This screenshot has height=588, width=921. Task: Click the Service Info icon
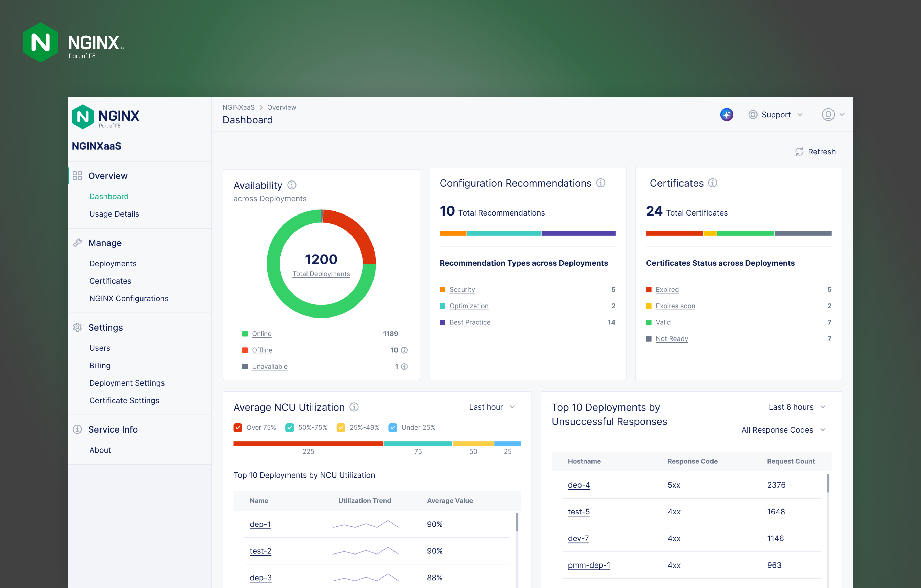pyautogui.click(x=78, y=429)
